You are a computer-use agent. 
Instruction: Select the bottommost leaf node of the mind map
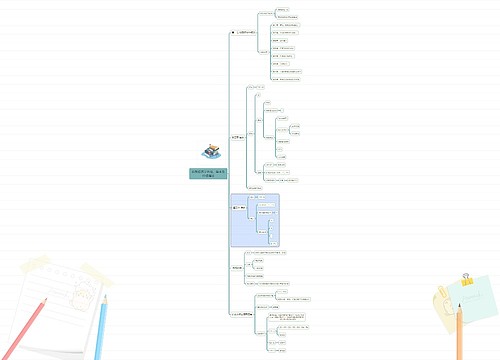coord(282,350)
